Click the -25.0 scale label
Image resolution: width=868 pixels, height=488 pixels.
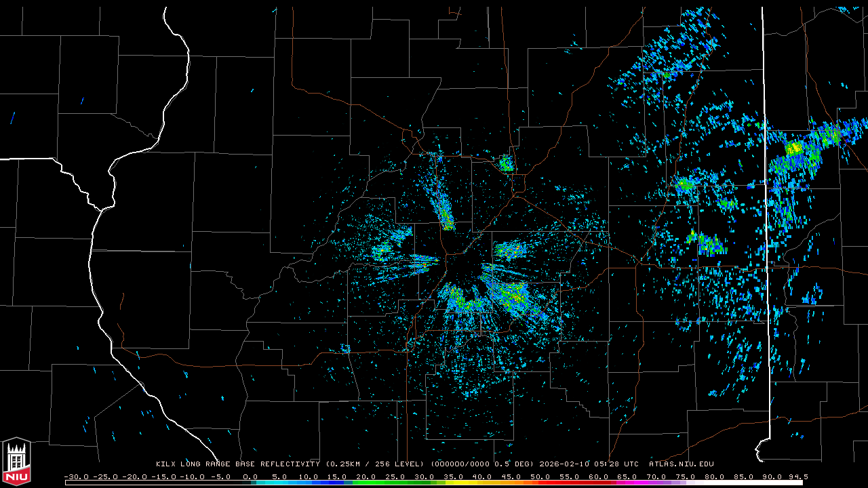pyautogui.click(x=105, y=476)
